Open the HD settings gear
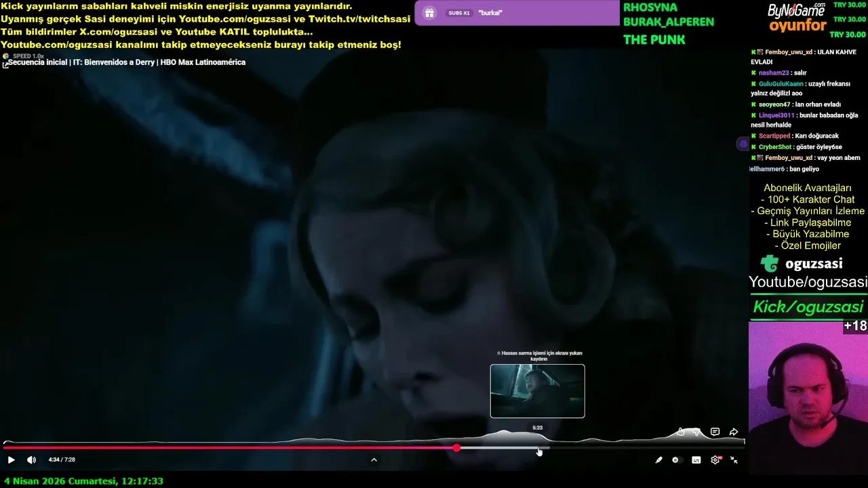This screenshot has height=488, width=868. coord(715,460)
